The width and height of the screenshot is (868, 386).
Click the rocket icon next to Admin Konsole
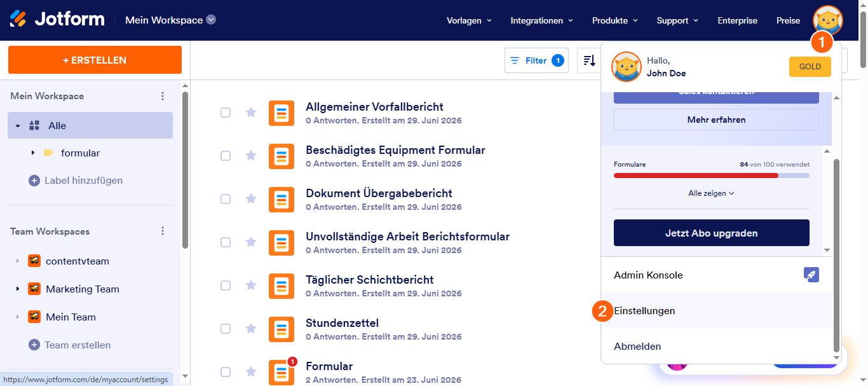pos(811,275)
